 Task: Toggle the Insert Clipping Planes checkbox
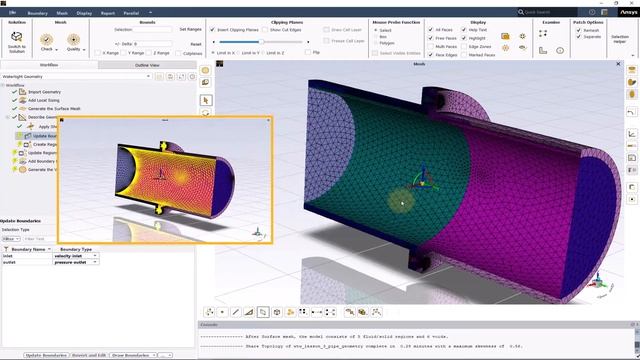(x=212, y=30)
